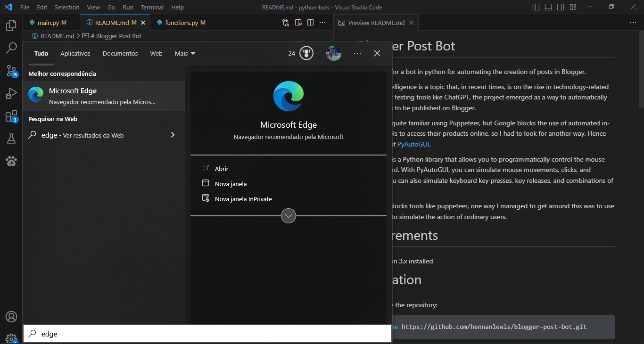
Task: Open the Extensions view with 3 badge
Action: coord(11,116)
